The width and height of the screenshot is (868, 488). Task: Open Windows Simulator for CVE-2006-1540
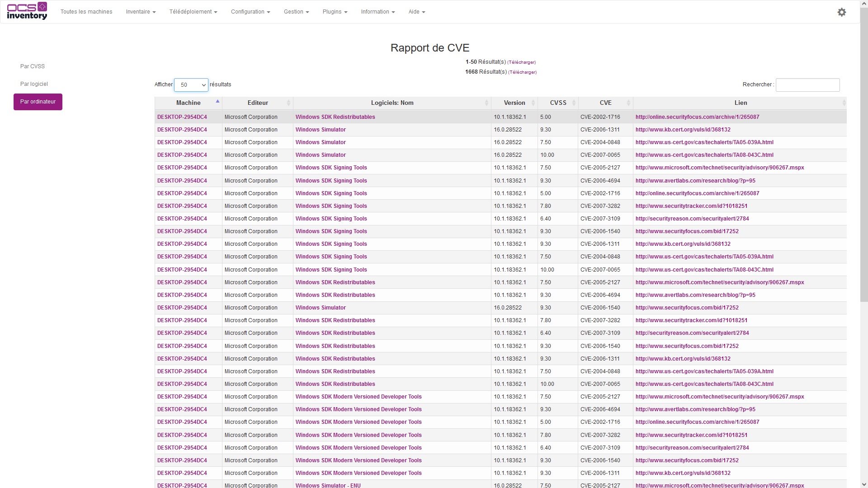pos(321,308)
